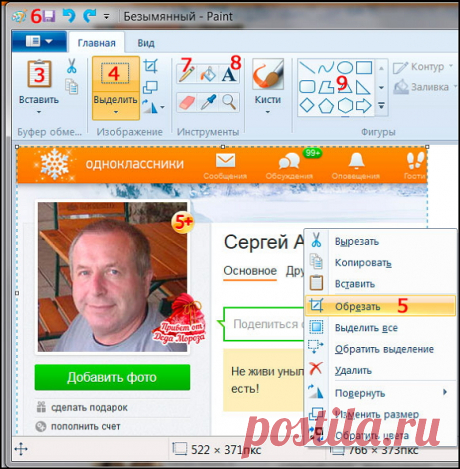Undo with the blue arrow icon
The height and width of the screenshot is (469, 460).
click(x=69, y=16)
